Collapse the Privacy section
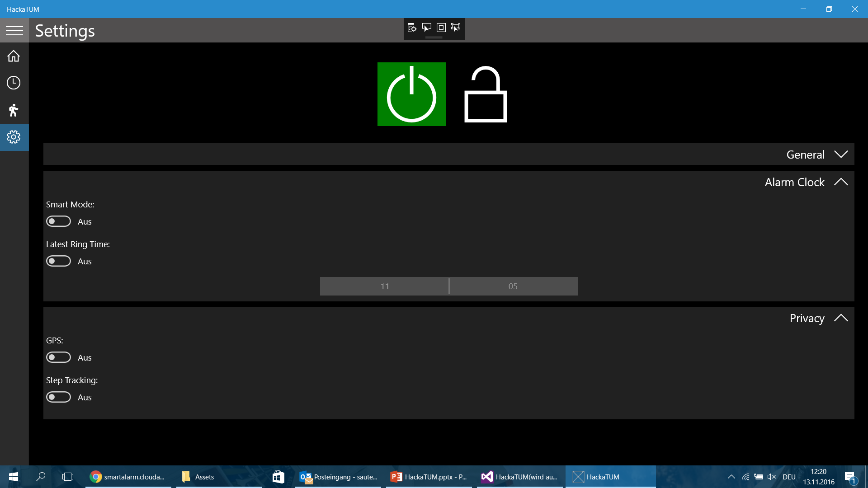The height and width of the screenshot is (488, 868). click(x=841, y=318)
